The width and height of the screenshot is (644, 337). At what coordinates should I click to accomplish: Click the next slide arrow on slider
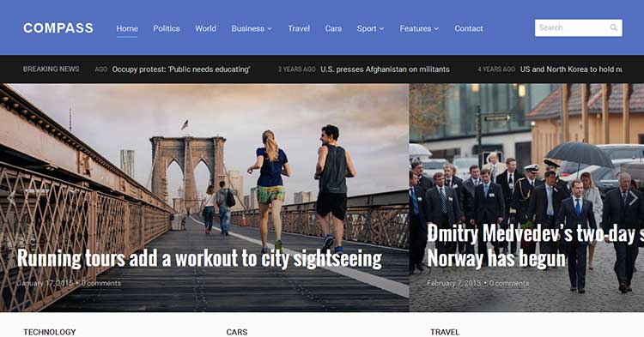633,198
